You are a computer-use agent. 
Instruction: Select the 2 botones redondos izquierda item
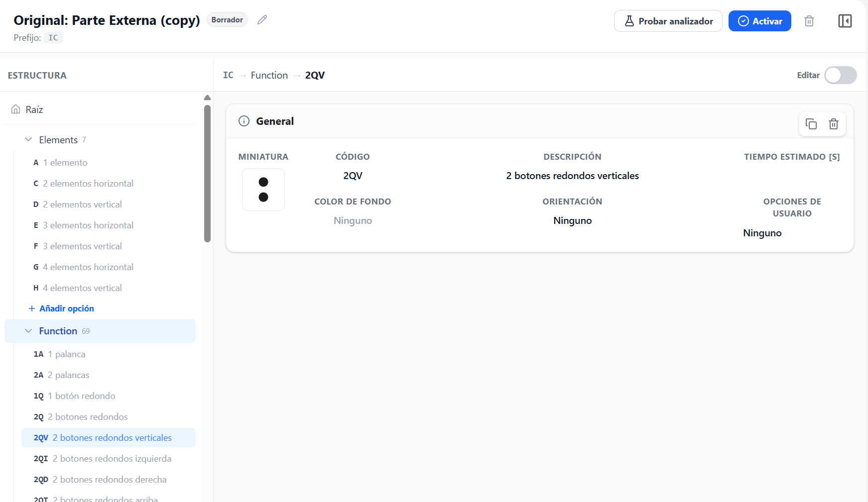pyautogui.click(x=109, y=459)
